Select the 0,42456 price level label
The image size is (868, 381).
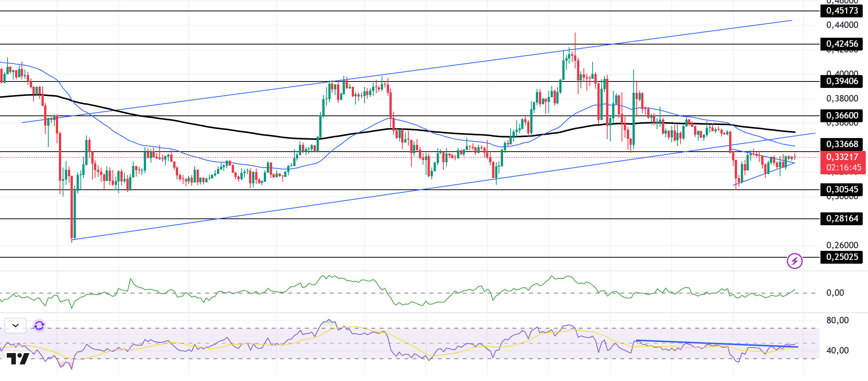[842, 44]
